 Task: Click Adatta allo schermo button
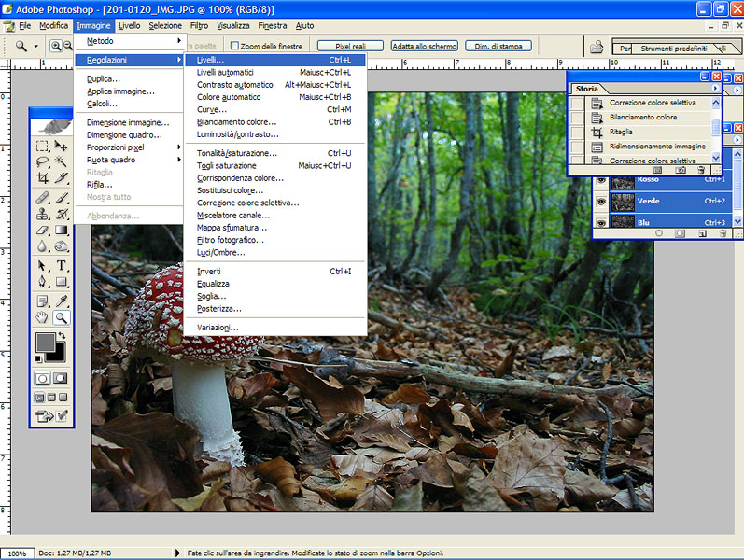(425, 46)
